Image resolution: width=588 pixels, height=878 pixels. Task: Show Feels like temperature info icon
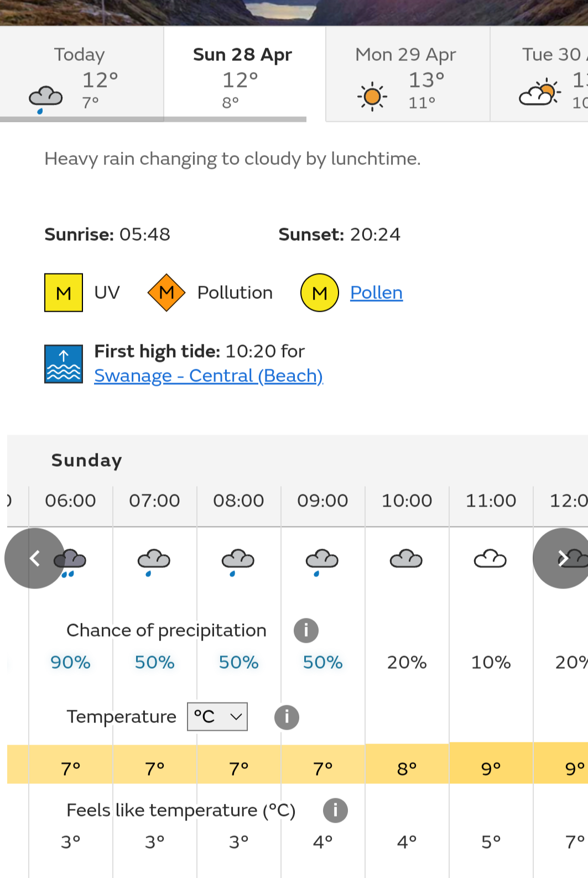click(335, 810)
